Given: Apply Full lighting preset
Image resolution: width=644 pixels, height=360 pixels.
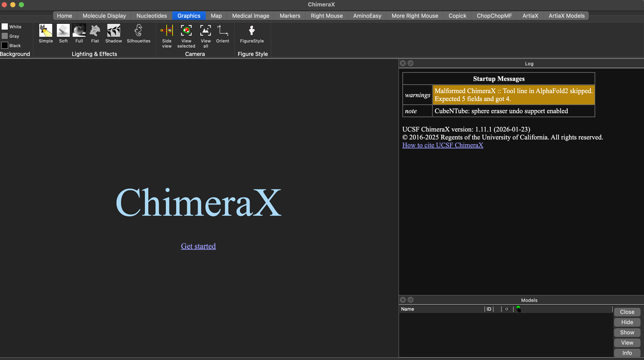Looking at the screenshot, I should click(79, 34).
